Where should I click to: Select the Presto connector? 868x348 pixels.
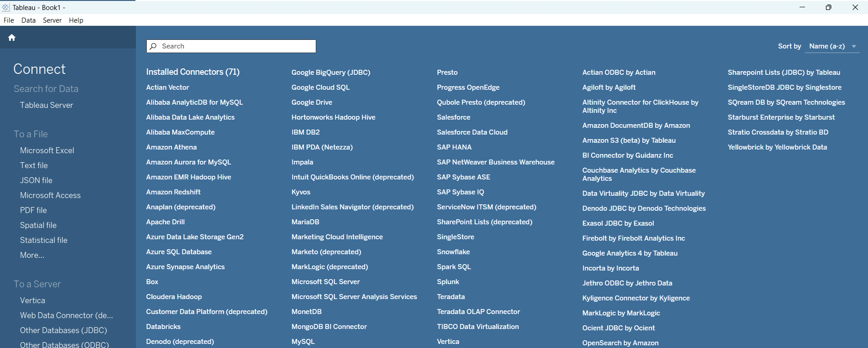click(x=448, y=72)
